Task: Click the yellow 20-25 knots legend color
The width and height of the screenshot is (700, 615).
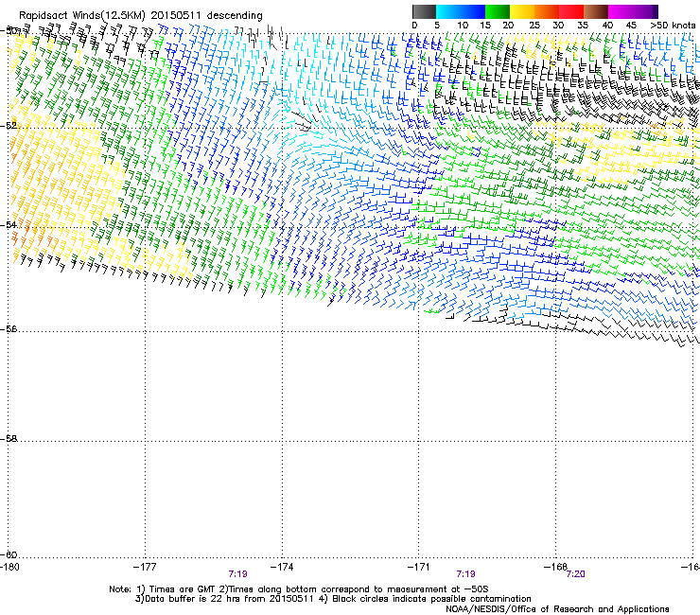Action: (x=522, y=11)
